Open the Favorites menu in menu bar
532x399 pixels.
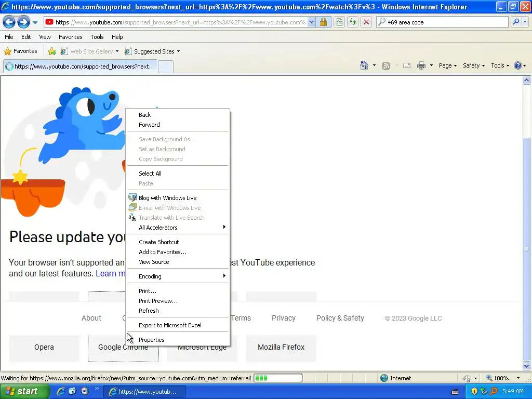[71, 37]
